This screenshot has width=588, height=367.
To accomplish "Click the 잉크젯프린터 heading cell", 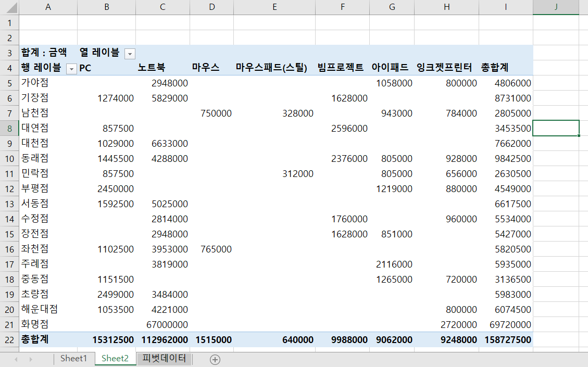I will click(x=447, y=68).
